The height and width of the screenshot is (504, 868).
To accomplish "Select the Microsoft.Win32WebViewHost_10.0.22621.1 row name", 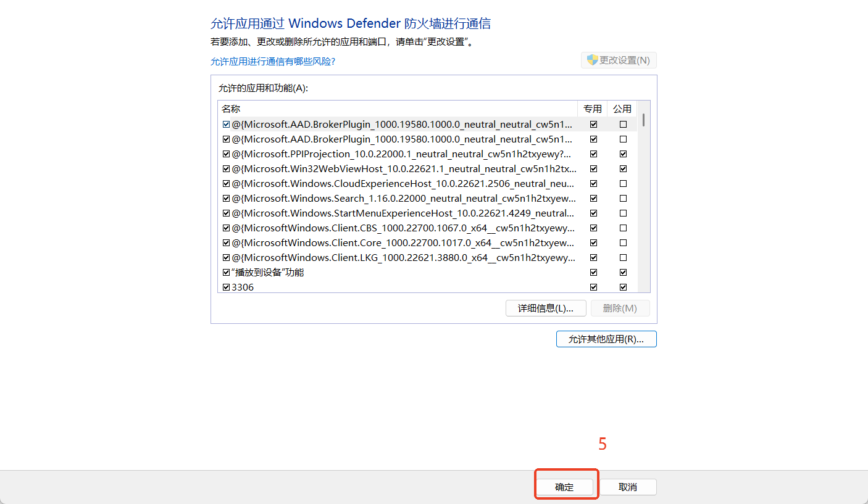I will (404, 168).
